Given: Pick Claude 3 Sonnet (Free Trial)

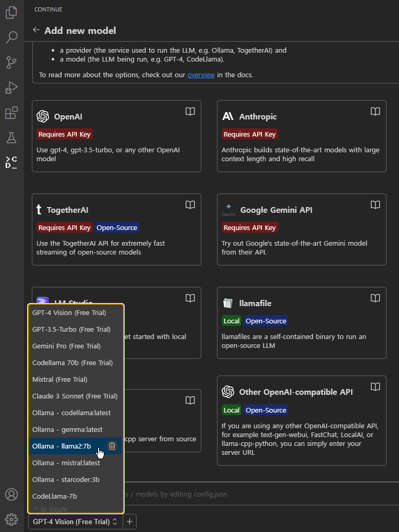Looking at the screenshot, I should (x=75, y=396).
